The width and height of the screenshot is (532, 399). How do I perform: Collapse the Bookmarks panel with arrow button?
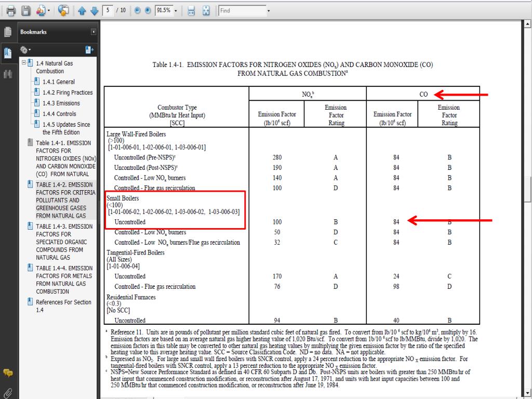pyautogui.click(x=94, y=32)
